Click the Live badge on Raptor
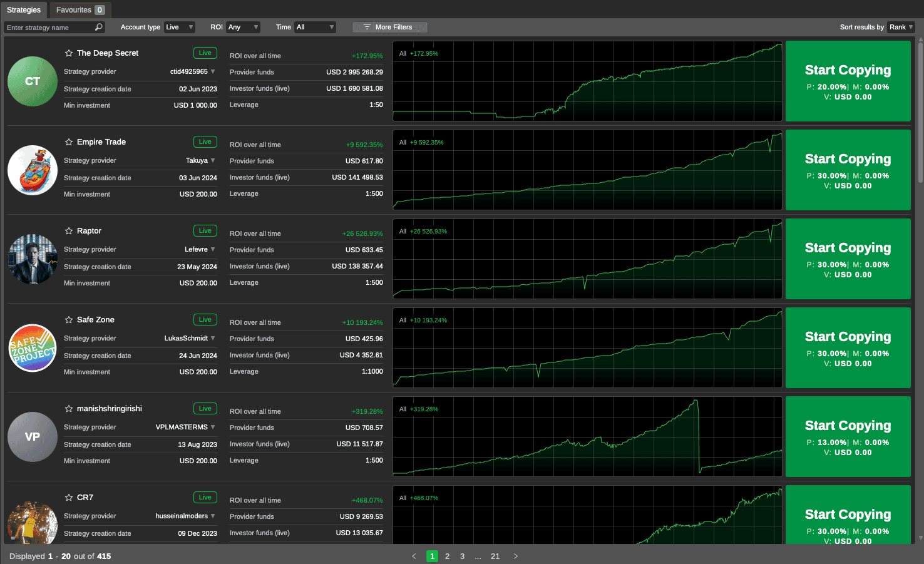 tap(205, 230)
